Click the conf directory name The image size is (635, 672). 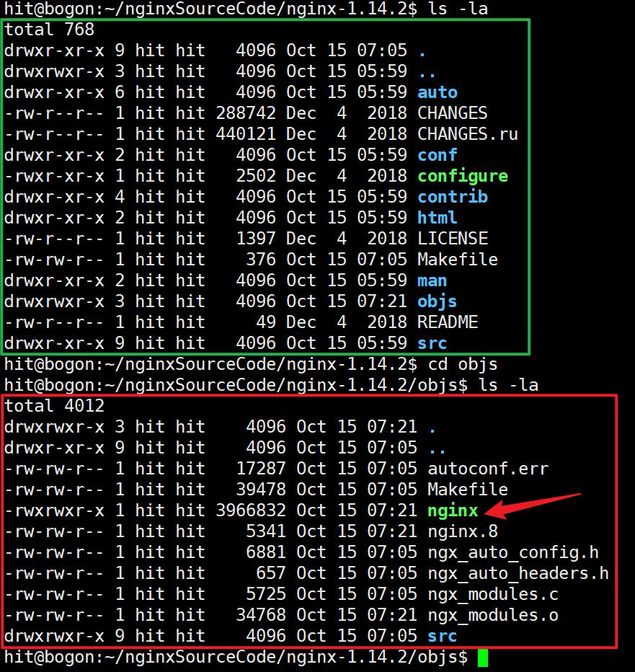pos(437,154)
